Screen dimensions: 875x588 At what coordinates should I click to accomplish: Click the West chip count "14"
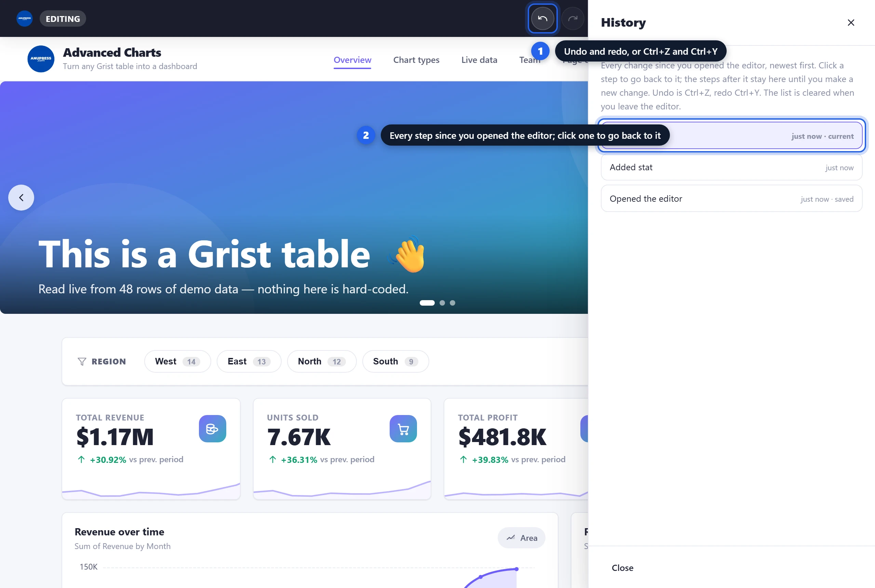point(191,362)
